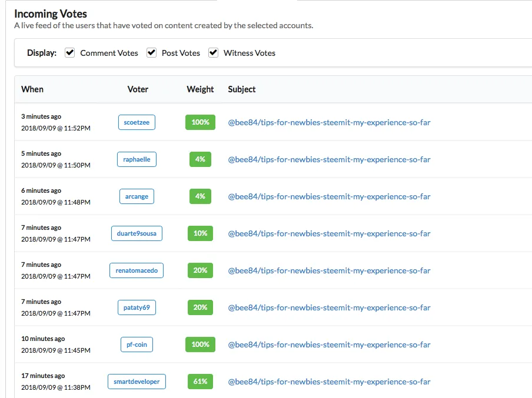Open pataty69 voter profile

pos(137,307)
